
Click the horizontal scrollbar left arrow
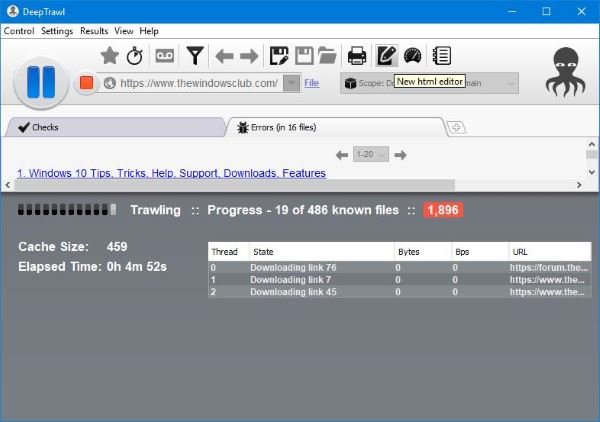[x=8, y=185]
